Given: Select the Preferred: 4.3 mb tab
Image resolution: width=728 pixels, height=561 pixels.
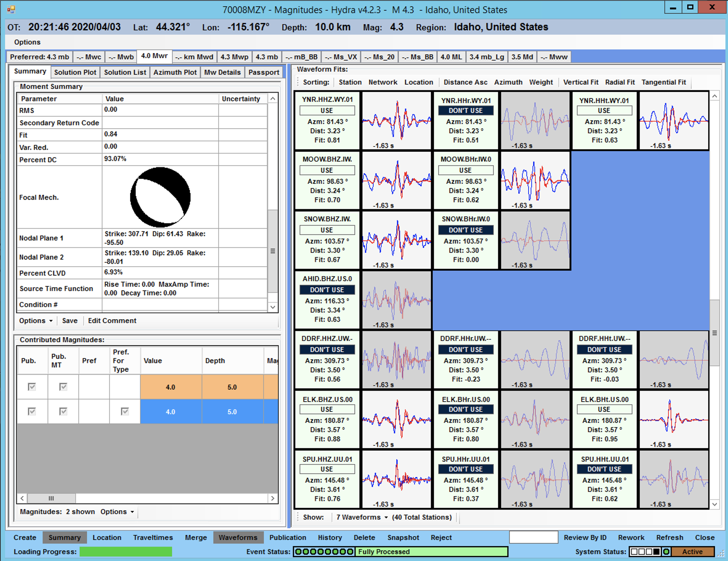Looking at the screenshot, I should (39, 57).
